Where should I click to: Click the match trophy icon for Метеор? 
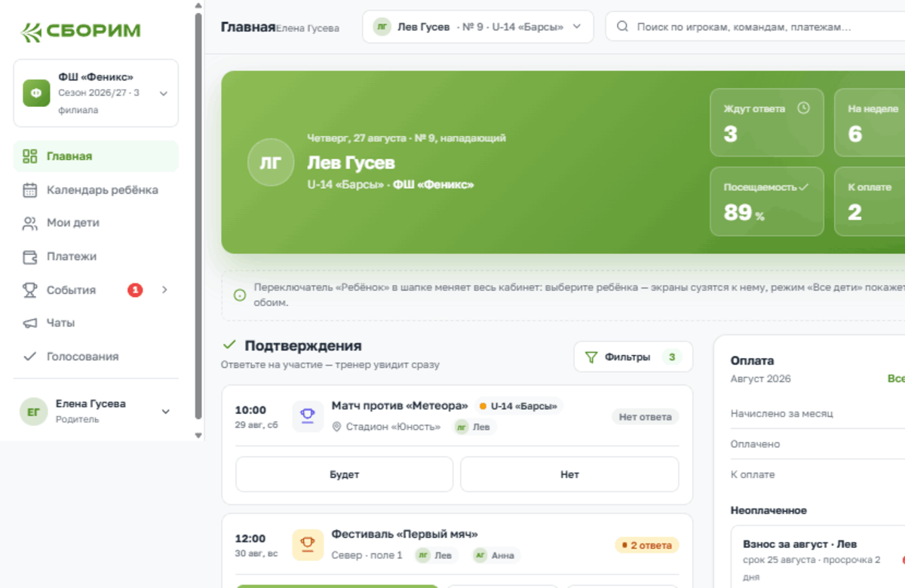coord(308,416)
